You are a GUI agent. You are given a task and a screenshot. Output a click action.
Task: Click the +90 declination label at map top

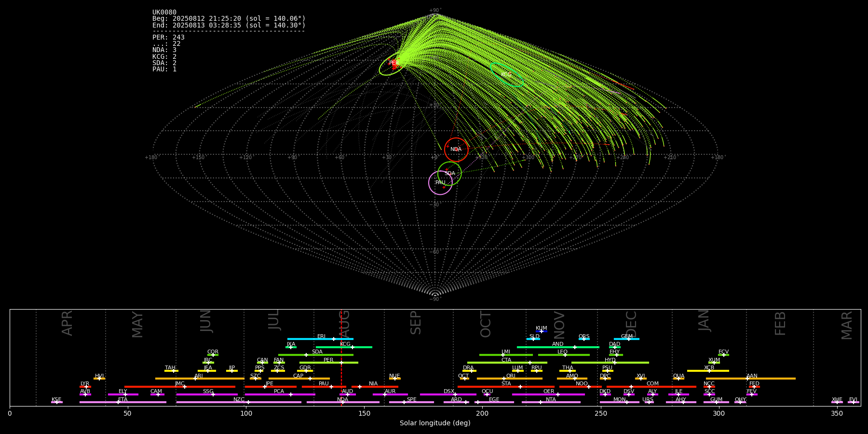click(x=435, y=11)
